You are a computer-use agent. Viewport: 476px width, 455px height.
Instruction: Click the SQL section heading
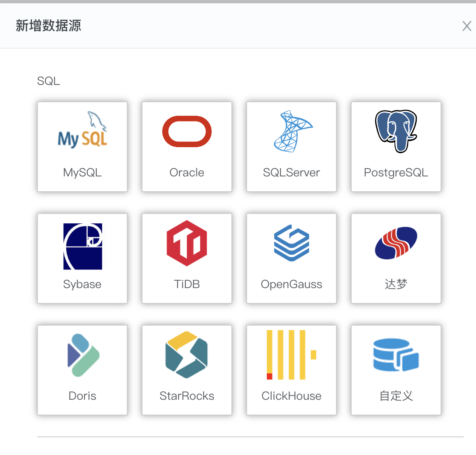point(49,81)
